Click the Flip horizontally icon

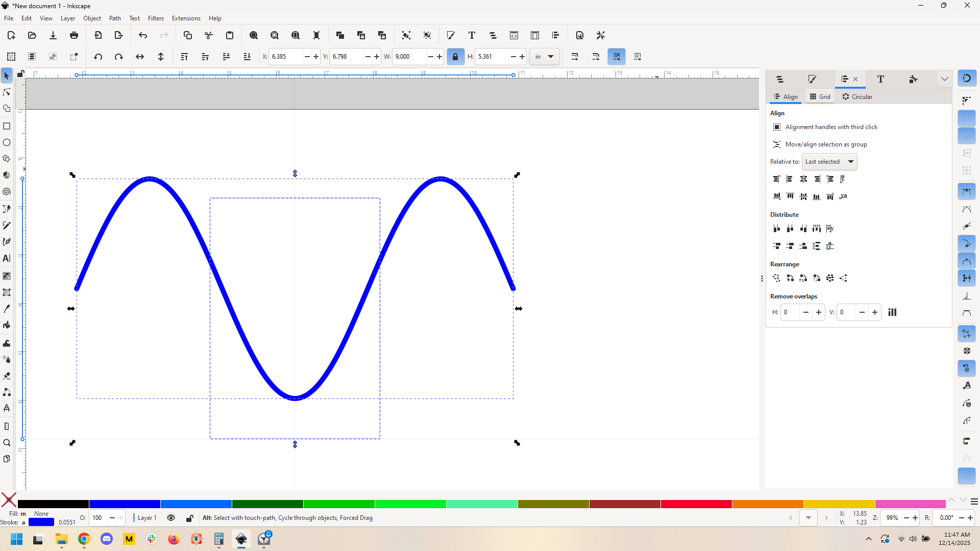(x=139, y=57)
